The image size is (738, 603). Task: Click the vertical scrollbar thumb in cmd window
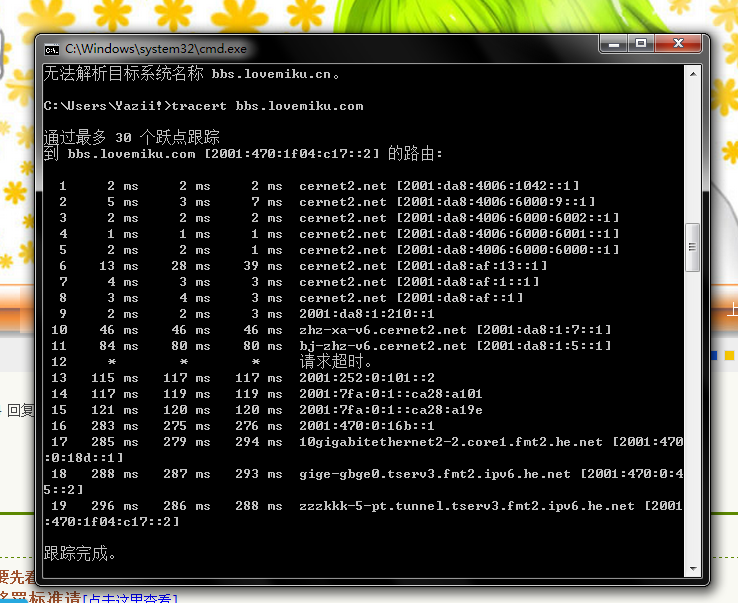tap(692, 247)
